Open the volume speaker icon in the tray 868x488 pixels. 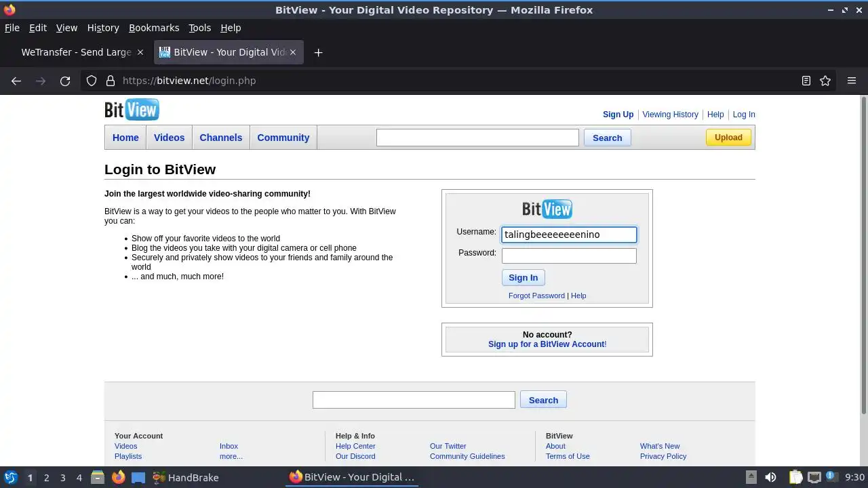(770, 477)
